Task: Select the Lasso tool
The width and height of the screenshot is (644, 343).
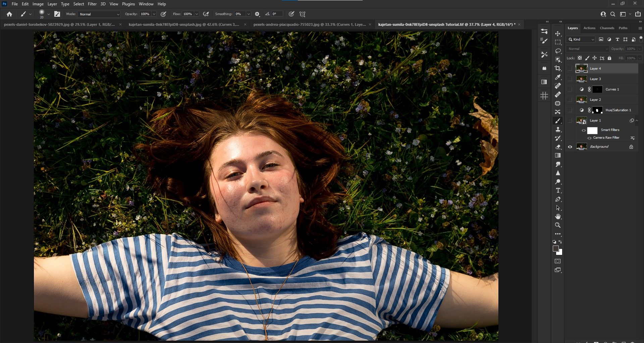Action: tap(558, 51)
